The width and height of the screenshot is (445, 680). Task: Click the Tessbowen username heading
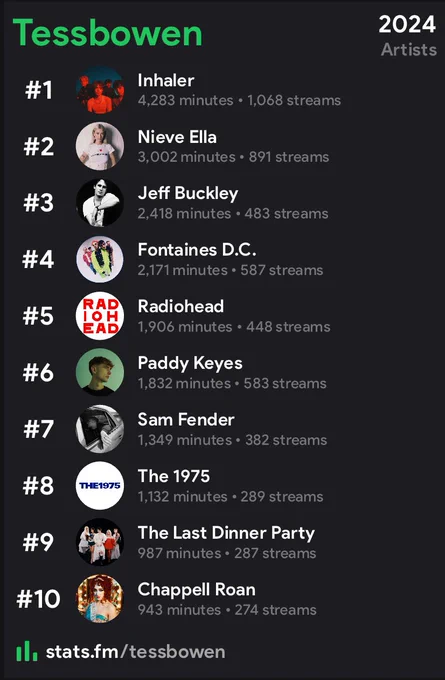108,33
